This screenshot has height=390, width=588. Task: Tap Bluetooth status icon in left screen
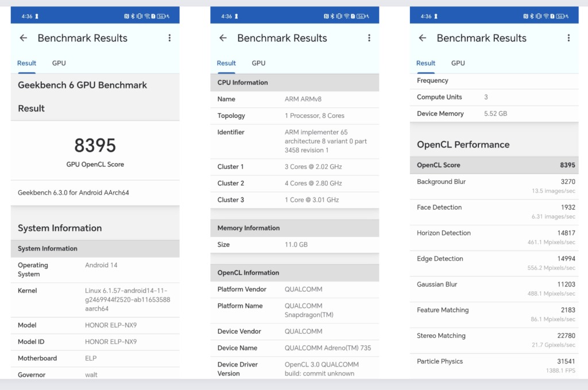coord(132,17)
